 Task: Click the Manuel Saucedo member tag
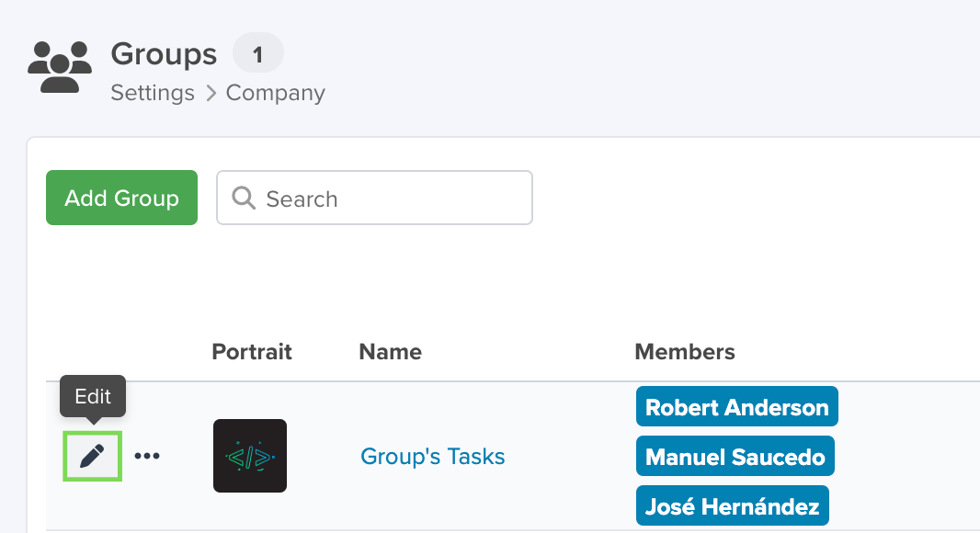(735, 456)
